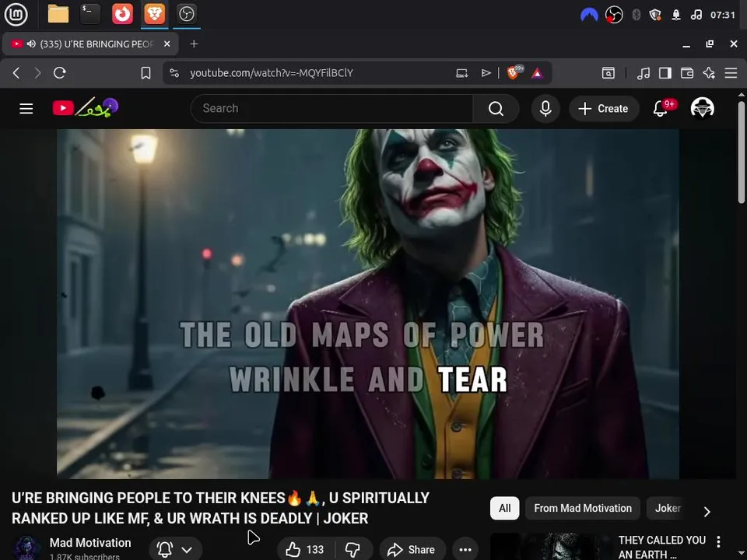Open YouTube notifications bell
This screenshot has width=747, height=560.
pyautogui.click(x=661, y=109)
